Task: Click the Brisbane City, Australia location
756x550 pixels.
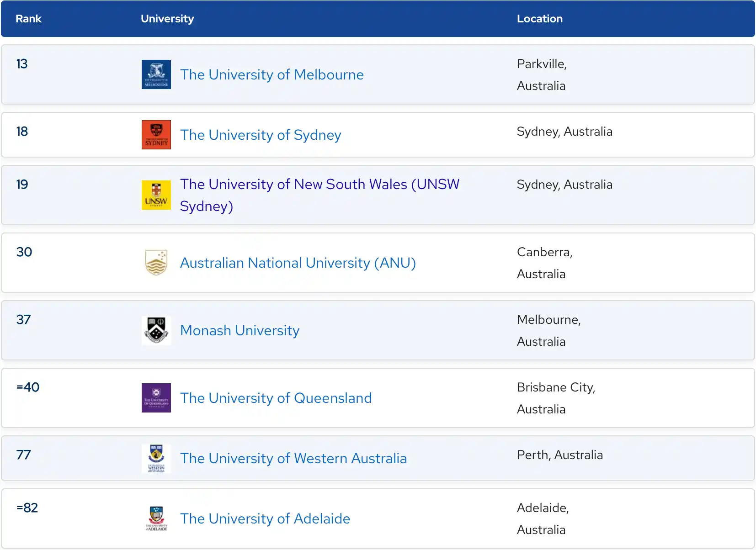Action: (556, 398)
